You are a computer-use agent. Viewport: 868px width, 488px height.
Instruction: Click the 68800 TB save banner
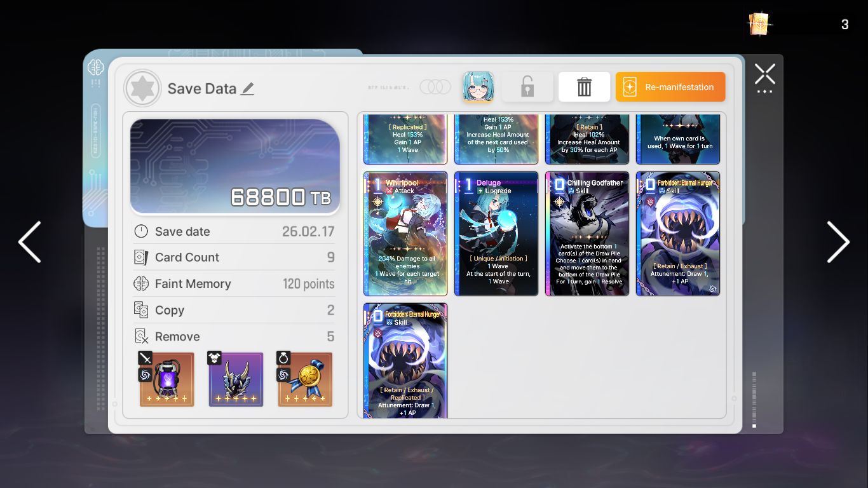[x=235, y=166]
